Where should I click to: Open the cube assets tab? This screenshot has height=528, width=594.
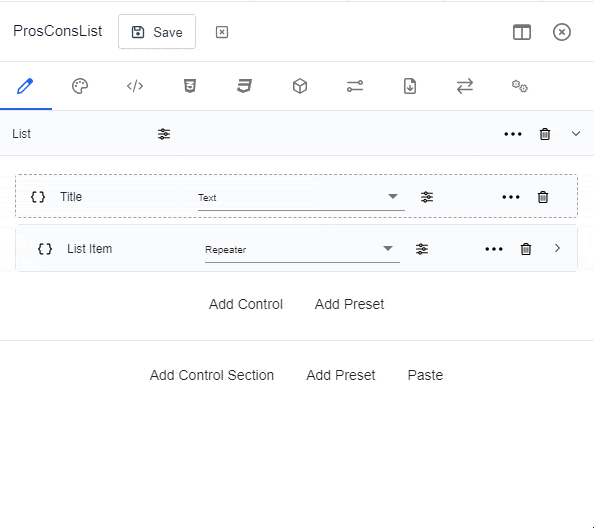click(300, 86)
